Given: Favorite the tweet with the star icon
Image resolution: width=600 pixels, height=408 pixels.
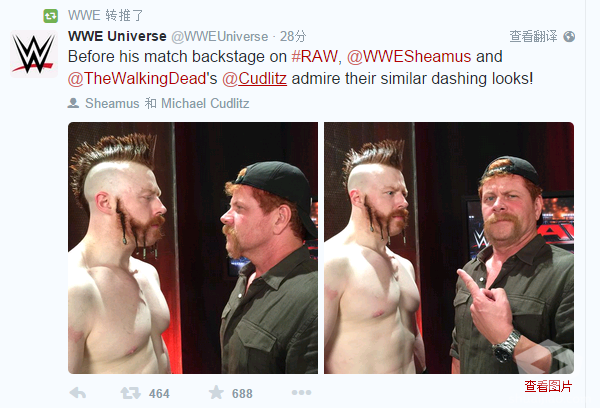Looking at the screenshot, I should 216,392.
